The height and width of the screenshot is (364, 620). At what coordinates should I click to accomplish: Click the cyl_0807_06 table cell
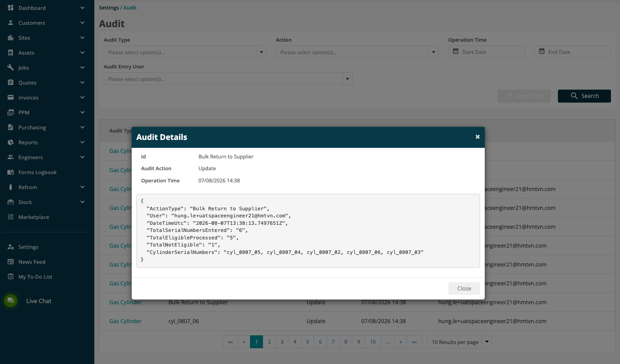tap(184, 321)
